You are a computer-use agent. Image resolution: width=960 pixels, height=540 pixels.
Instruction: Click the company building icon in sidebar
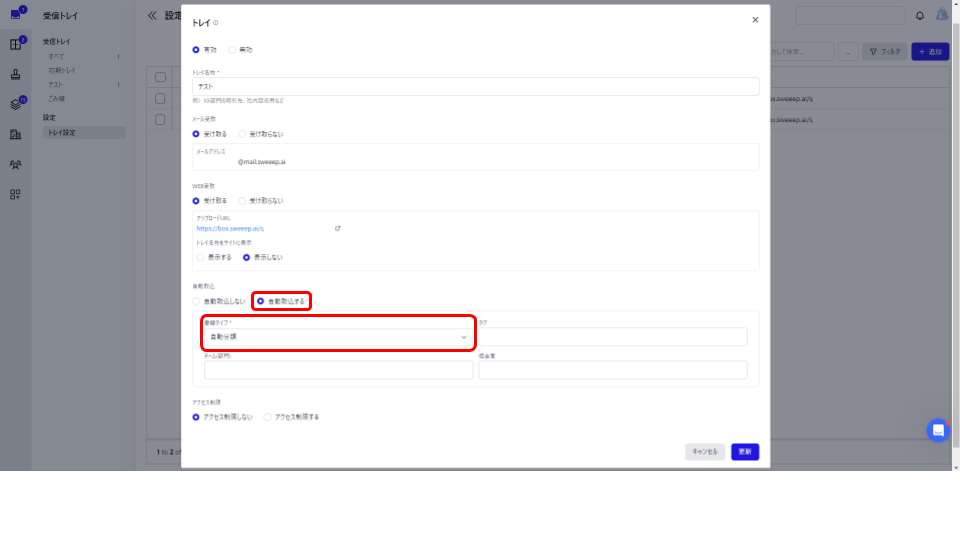[x=15, y=135]
